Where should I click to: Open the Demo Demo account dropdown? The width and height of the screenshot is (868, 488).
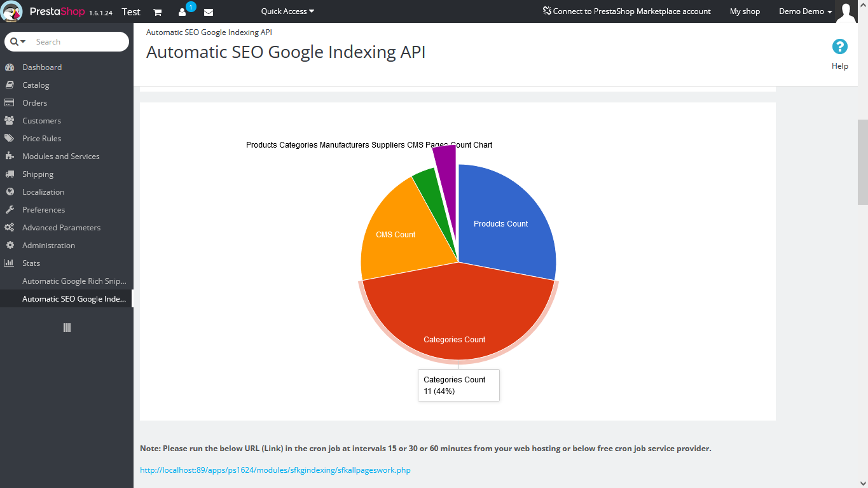tap(806, 11)
